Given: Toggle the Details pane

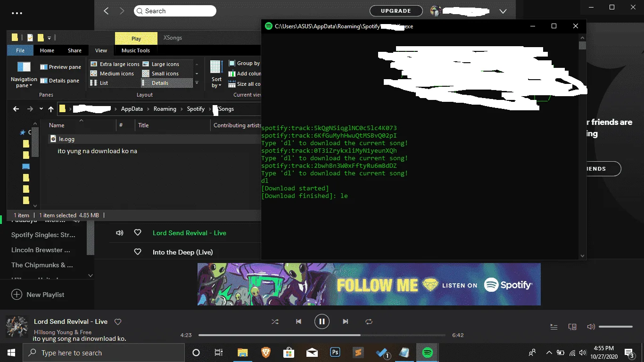Looking at the screenshot, I should [x=59, y=81].
